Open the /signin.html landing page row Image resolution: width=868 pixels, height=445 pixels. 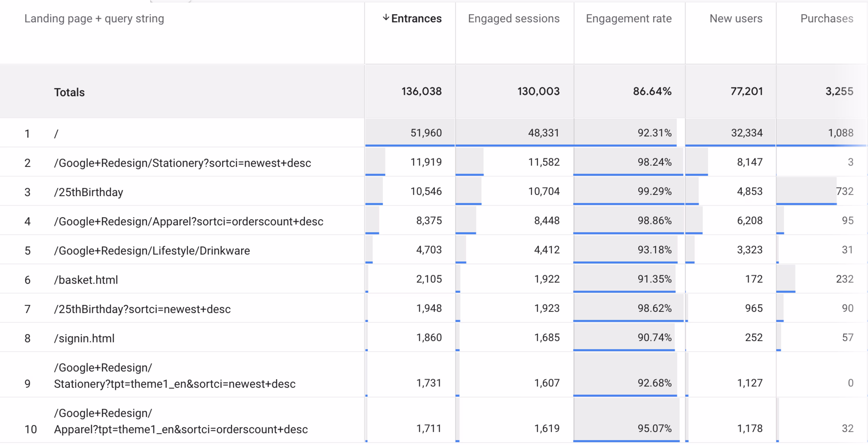click(x=84, y=338)
